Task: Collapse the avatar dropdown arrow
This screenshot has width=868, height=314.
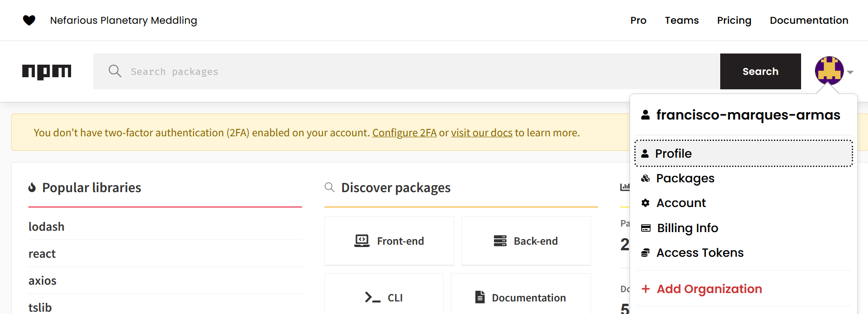Action: tap(850, 72)
